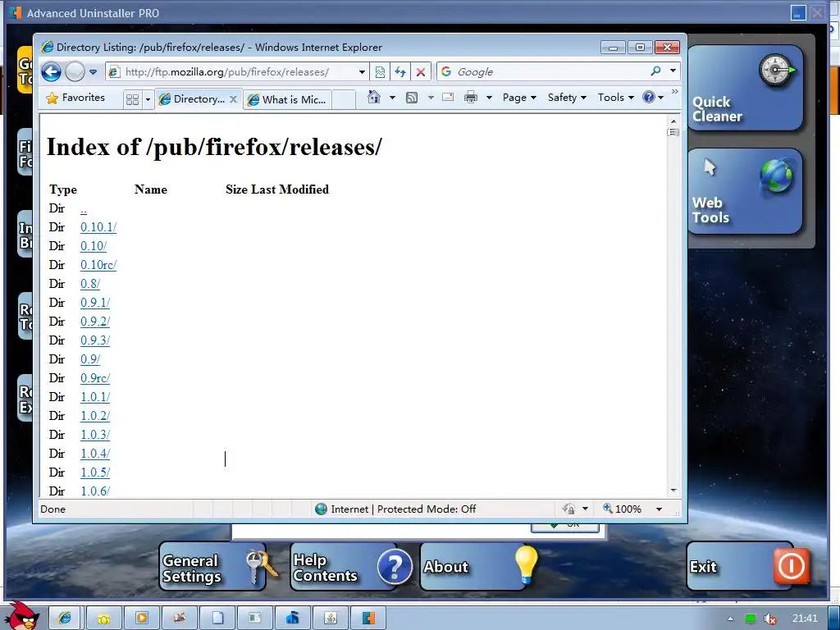
Task: Expand the tab list dropdown arrow
Action: [x=148, y=99]
